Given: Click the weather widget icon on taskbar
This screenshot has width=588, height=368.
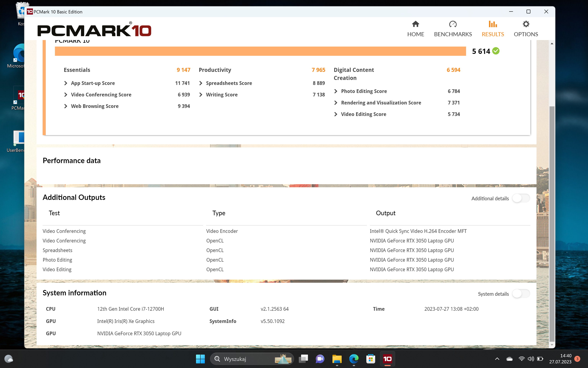Looking at the screenshot, I should 9,359.
